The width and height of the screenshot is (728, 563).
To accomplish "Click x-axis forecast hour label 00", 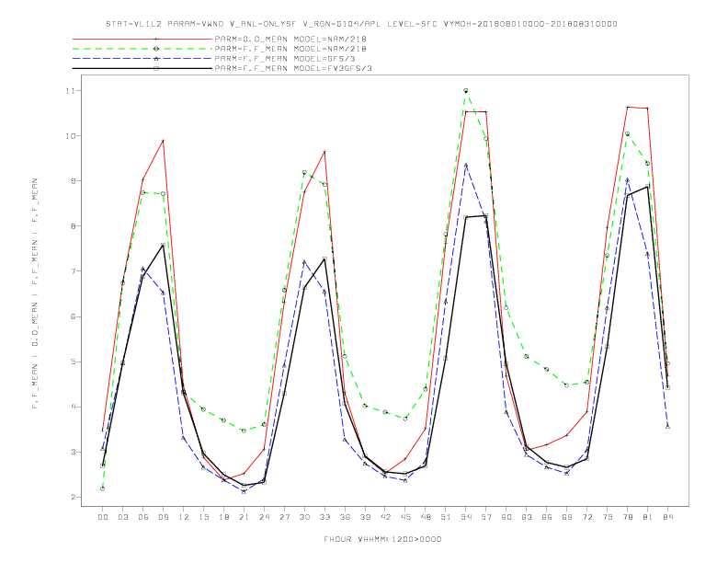I will point(103,517).
